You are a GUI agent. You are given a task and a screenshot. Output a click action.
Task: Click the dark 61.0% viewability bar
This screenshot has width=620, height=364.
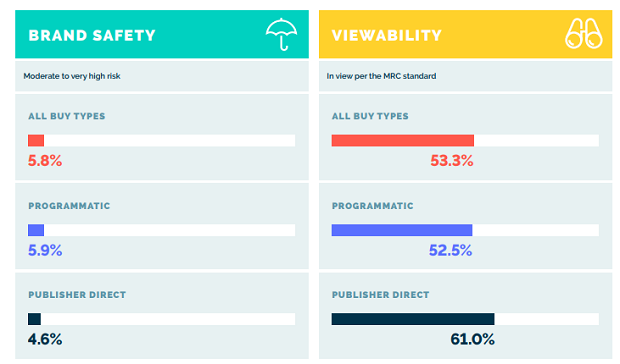(413, 319)
